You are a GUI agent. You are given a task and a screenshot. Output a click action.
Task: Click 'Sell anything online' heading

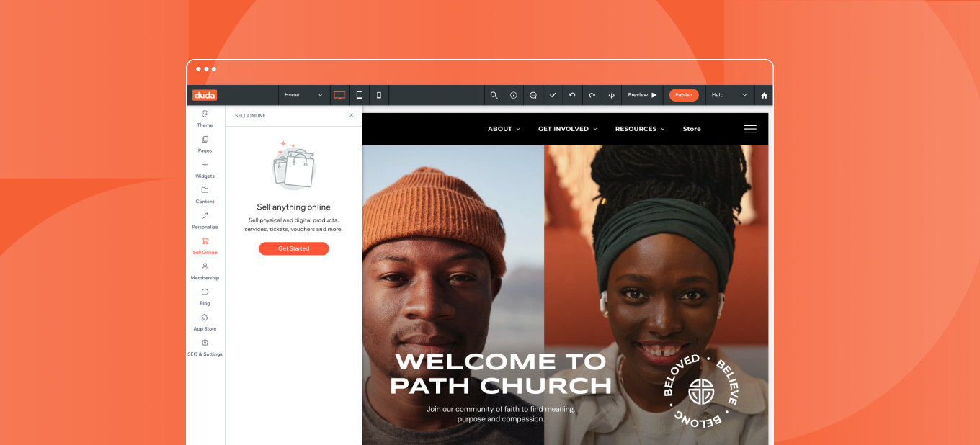click(x=294, y=207)
